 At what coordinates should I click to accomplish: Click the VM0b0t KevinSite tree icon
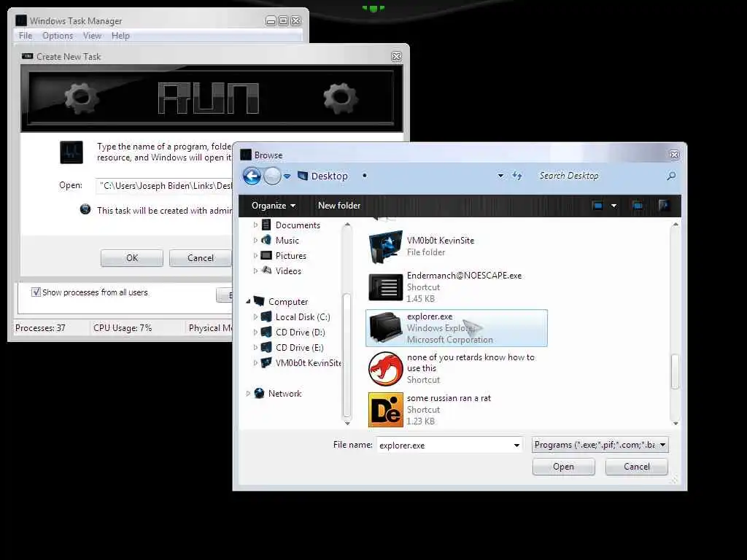pyautogui.click(x=267, y=363)
